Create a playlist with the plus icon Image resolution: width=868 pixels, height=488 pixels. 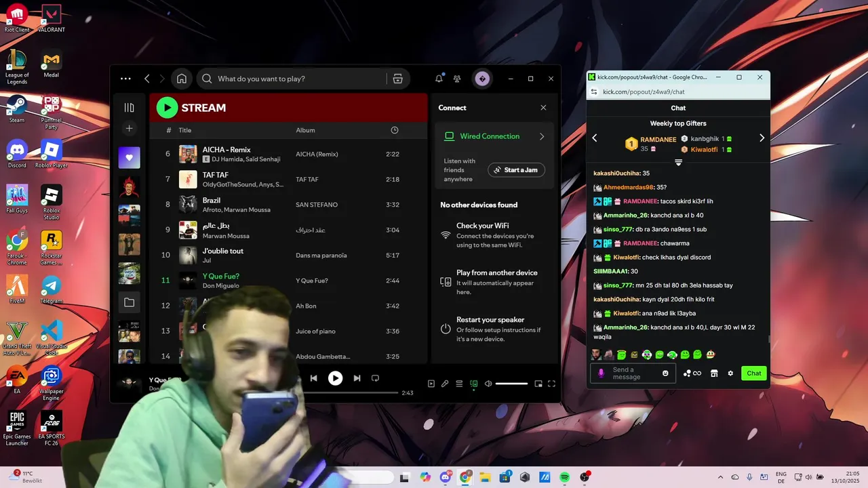(x=129, y=128)
